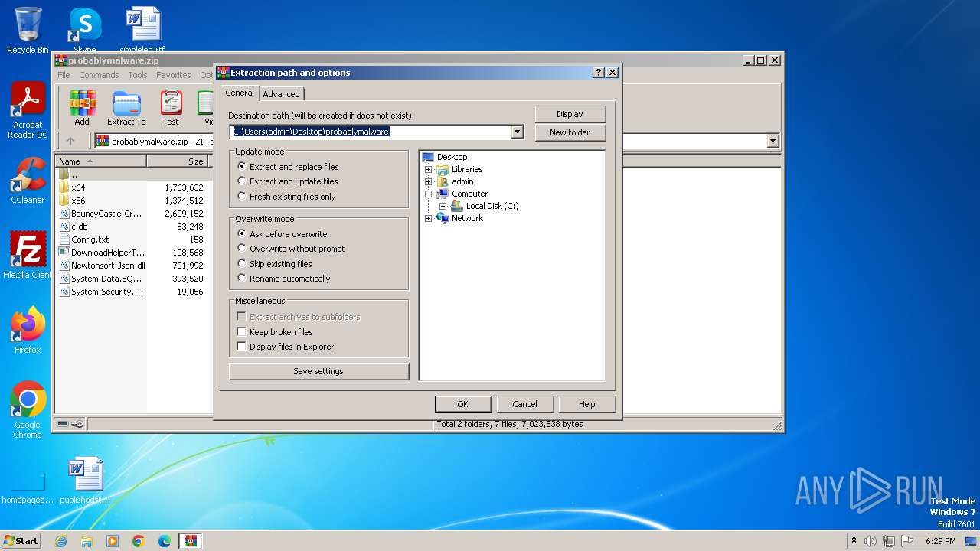Click the New folder button
980x551 pixels.
(570, 132)
